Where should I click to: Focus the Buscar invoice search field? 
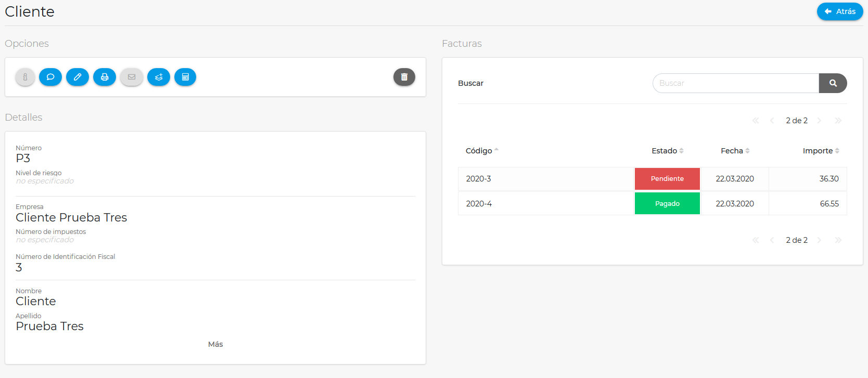click(x=735, y=83)
